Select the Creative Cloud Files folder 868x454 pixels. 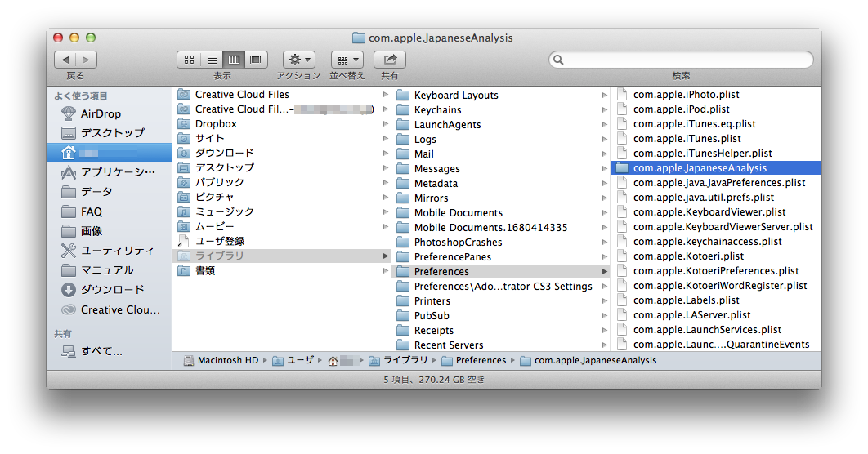click(x=282, y=95)
